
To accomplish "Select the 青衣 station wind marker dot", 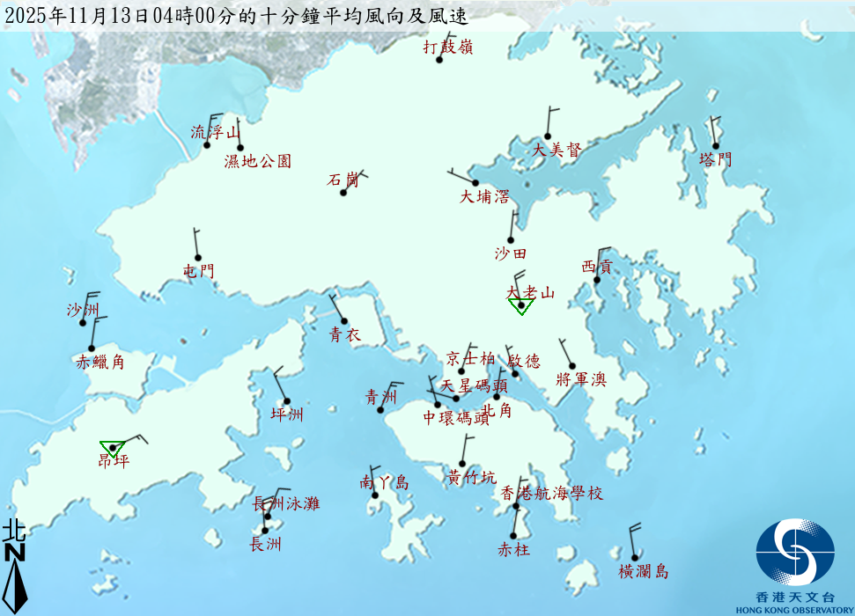I will [x=343, y=321].
